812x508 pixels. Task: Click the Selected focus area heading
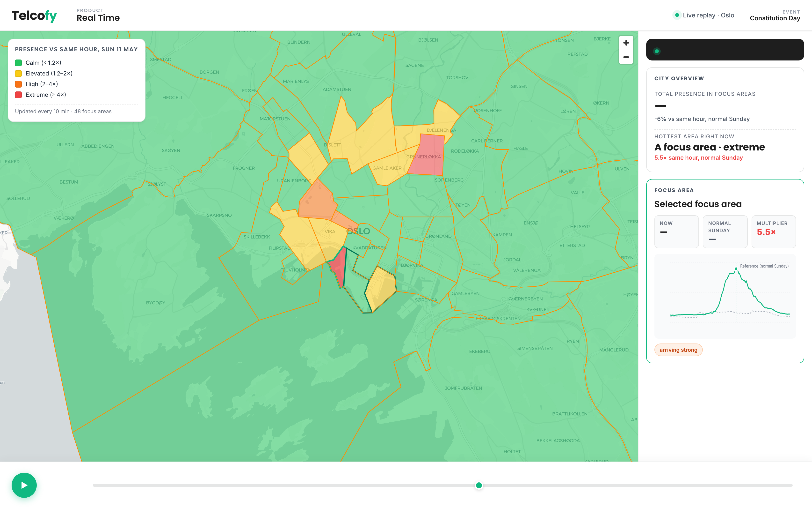[698, 204]
